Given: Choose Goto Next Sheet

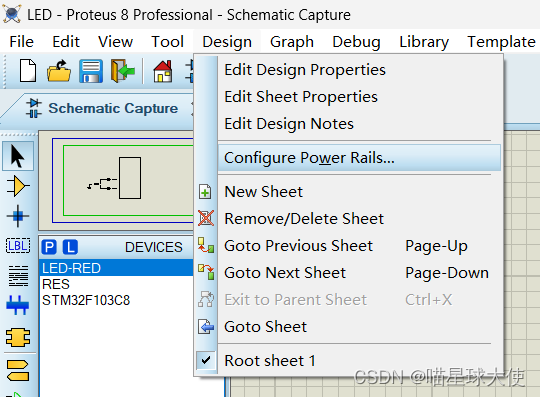Looking at the screenshot, I should coord(348,273).
